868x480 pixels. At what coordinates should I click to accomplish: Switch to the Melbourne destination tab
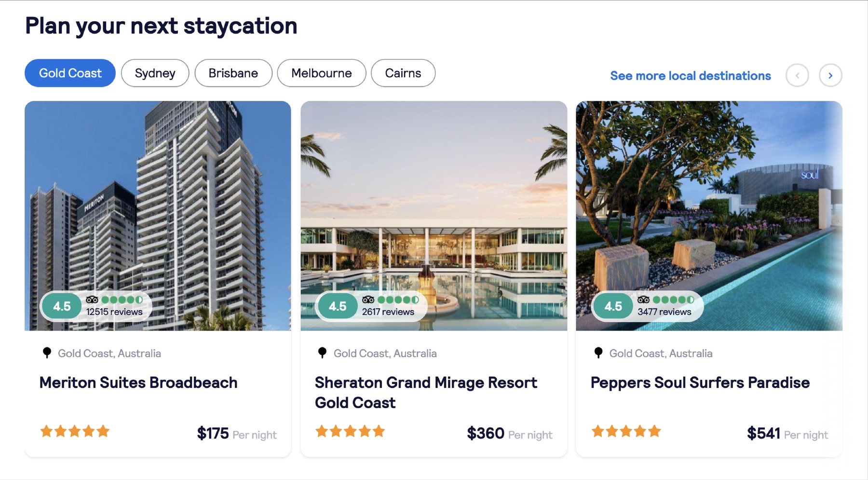(x=322, y=73)
